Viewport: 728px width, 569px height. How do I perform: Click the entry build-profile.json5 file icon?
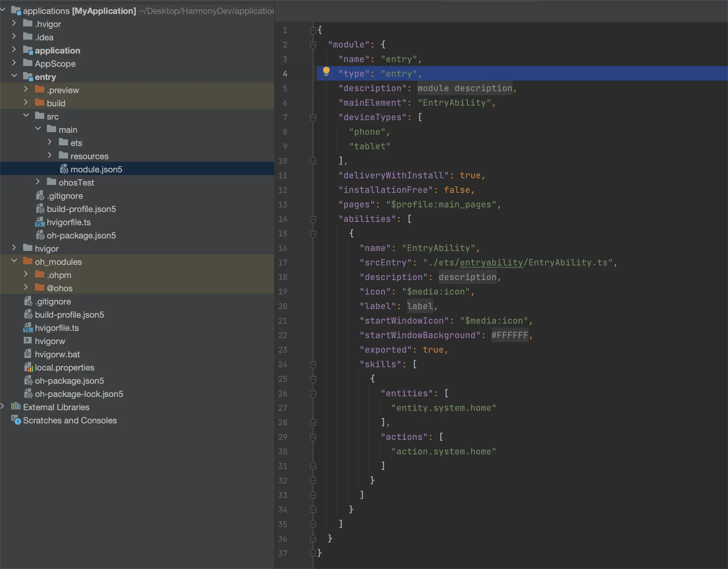pyautogui.click(x=40, y=209)
